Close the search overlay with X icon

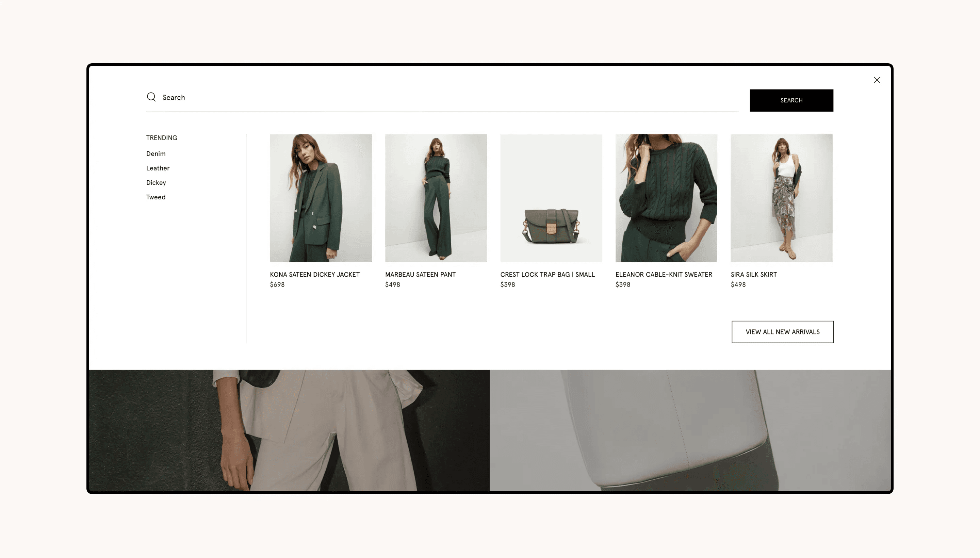click(x=877, y=80)
